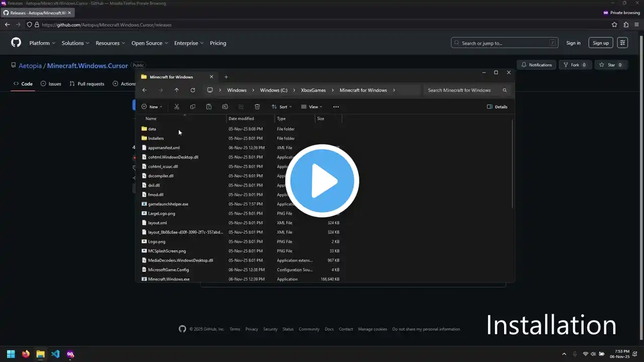Refresh the Minecraft for Windows folder
This screenshot has width=644, height=362.
point(193,90)
